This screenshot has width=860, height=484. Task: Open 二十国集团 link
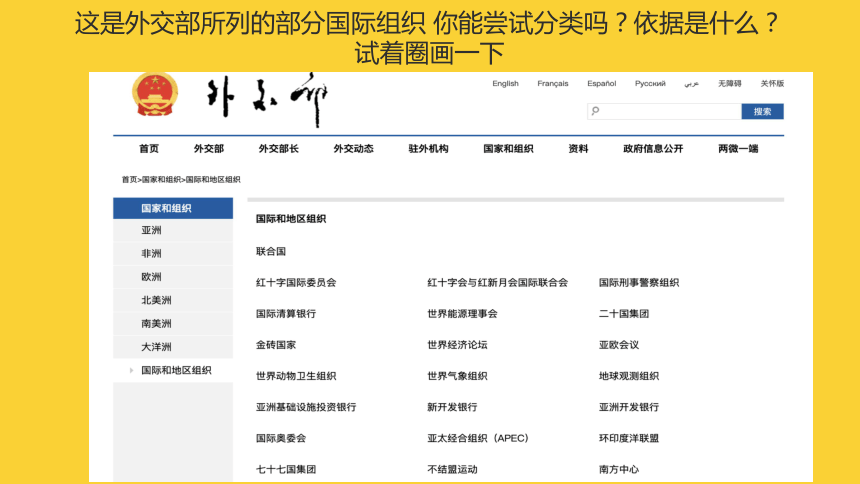coord(624,314)
